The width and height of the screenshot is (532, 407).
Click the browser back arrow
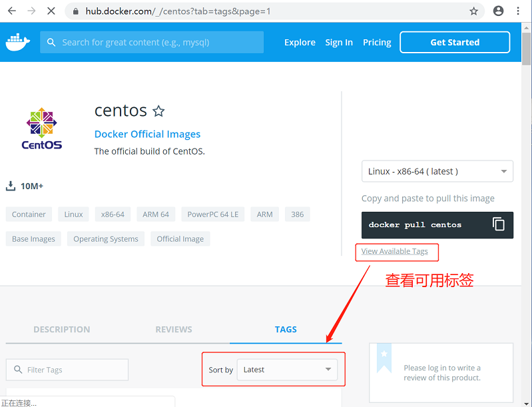(12, 11)
